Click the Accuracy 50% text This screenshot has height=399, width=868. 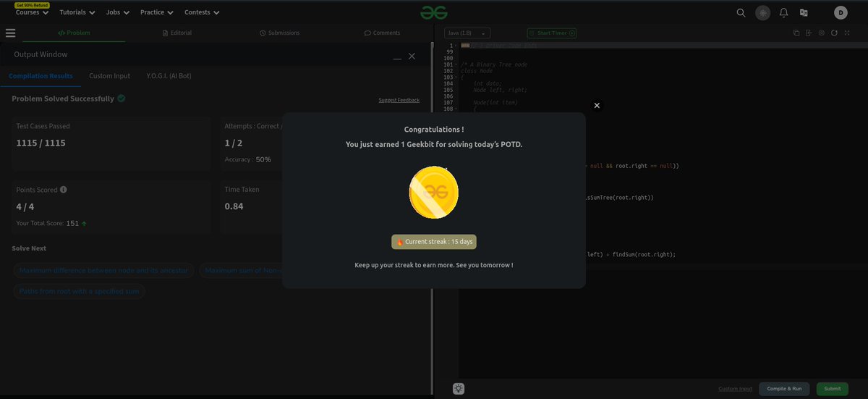click(x=247, y=159)
